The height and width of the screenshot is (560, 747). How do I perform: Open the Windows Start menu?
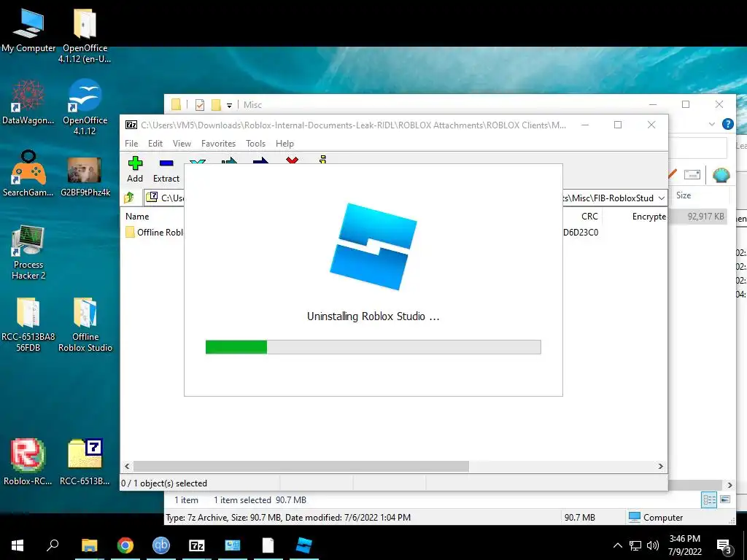tap(18, 545)
